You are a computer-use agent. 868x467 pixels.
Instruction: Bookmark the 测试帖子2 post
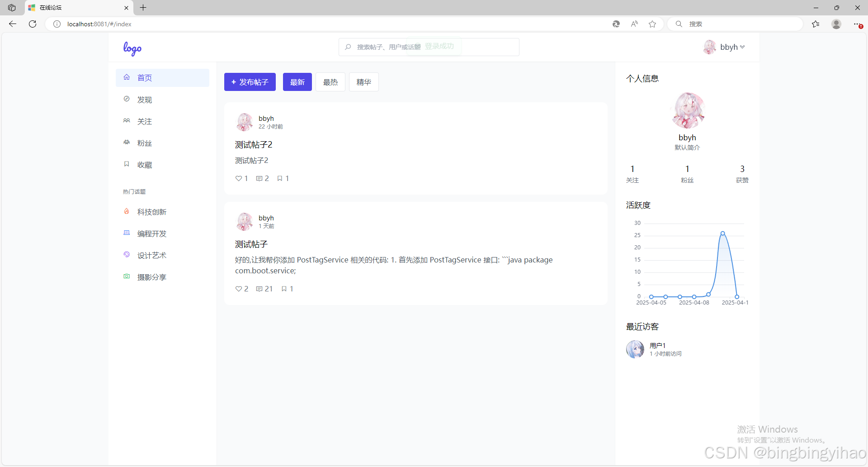(x=283, y=178)
